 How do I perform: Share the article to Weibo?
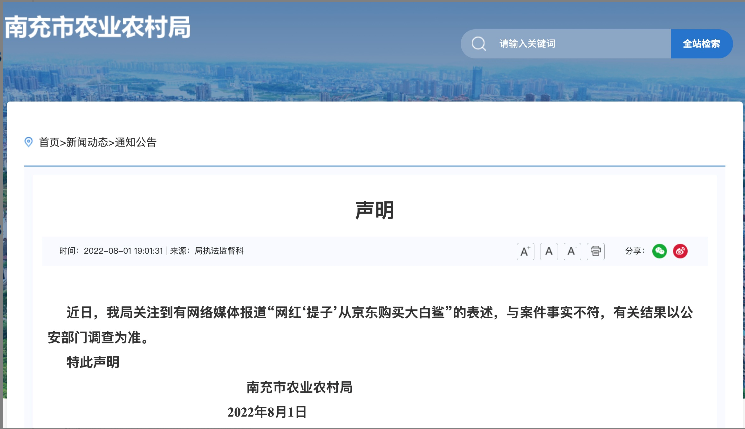(x=680, y=251)
